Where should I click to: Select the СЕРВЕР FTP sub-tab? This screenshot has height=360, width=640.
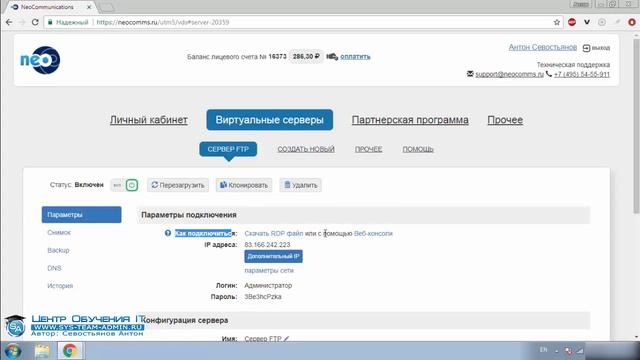coord(228,149)
